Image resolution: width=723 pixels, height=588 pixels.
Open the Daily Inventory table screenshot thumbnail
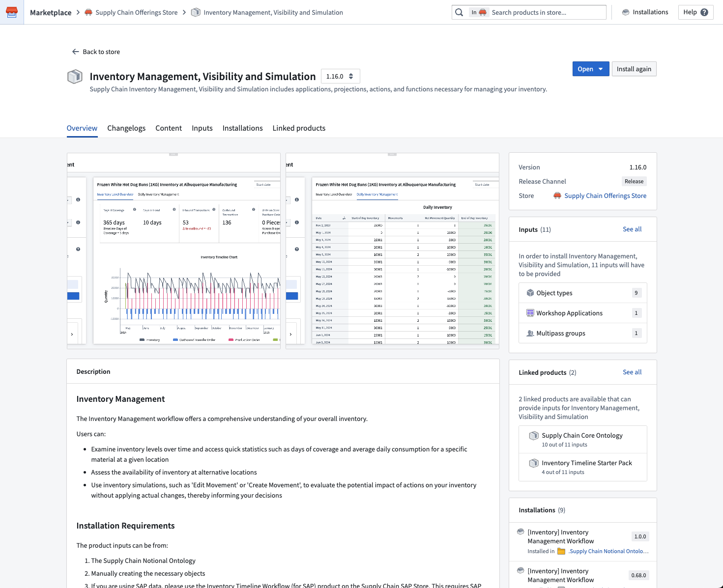click(392, 251)
